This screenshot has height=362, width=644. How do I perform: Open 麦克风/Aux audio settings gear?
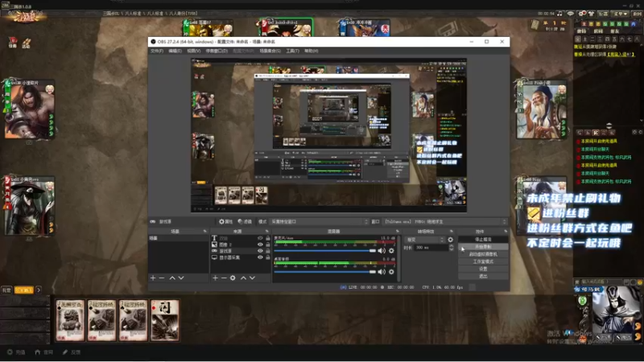pos(391,251)
